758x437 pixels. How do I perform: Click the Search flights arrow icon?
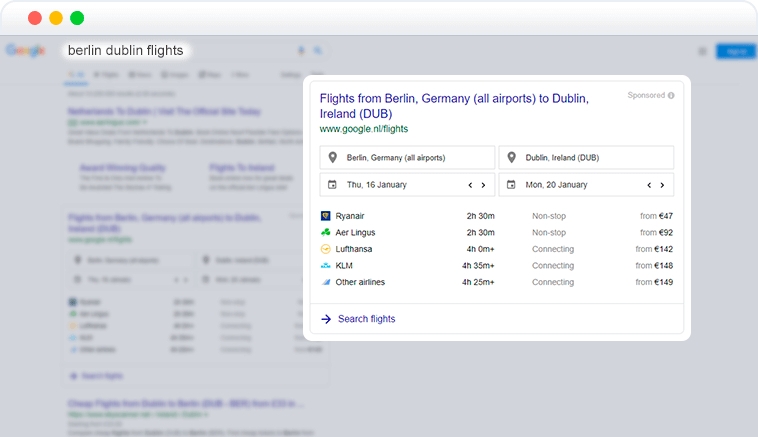326,319
